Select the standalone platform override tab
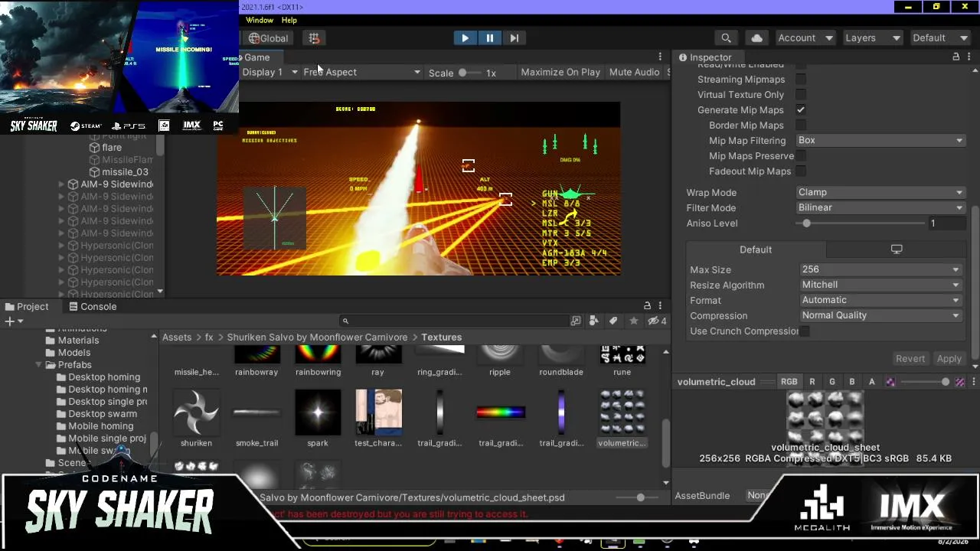Viewport: 980px width, 551px height. pos(897,249)
